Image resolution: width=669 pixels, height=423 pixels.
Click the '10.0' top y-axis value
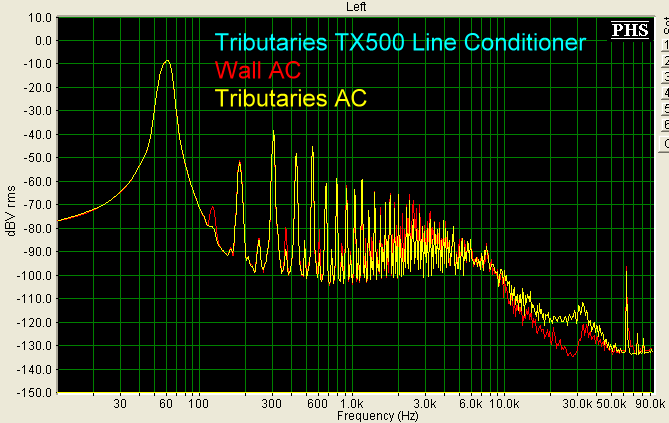[39, 18]
